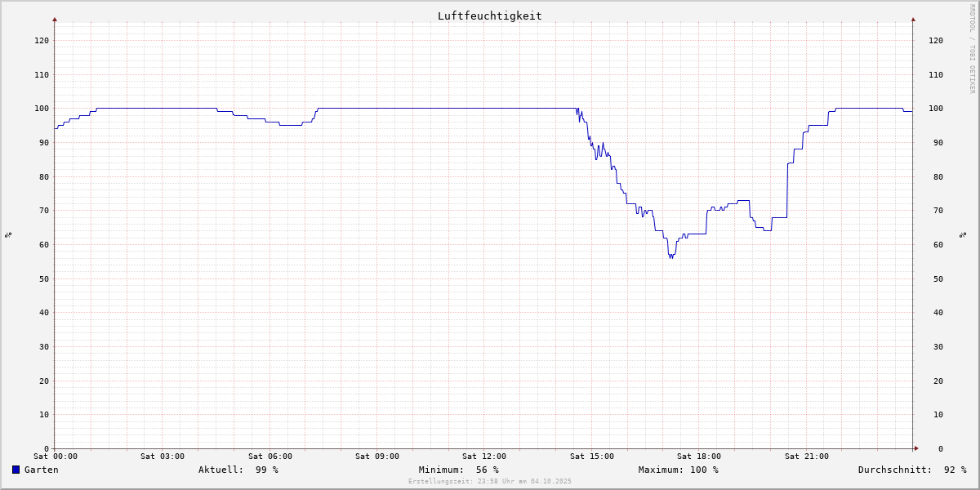Click the Garten legend label
This screenshot has width=980, height=490.
42,470
